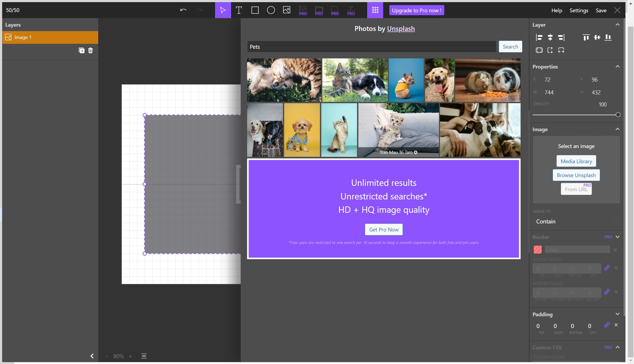The width and height of the screenshot is (634, 364).
Task: Click Save in the top bar
Action: click(601, 10)
